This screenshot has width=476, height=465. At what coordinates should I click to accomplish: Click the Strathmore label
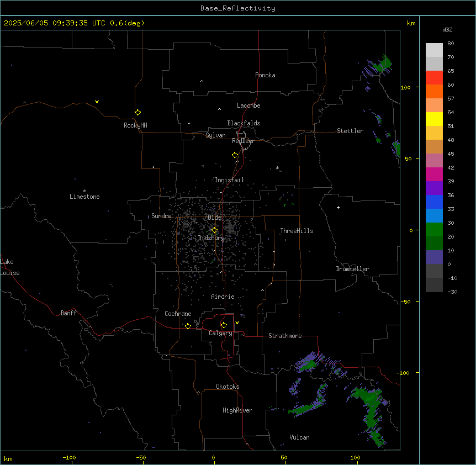point(285,336)
